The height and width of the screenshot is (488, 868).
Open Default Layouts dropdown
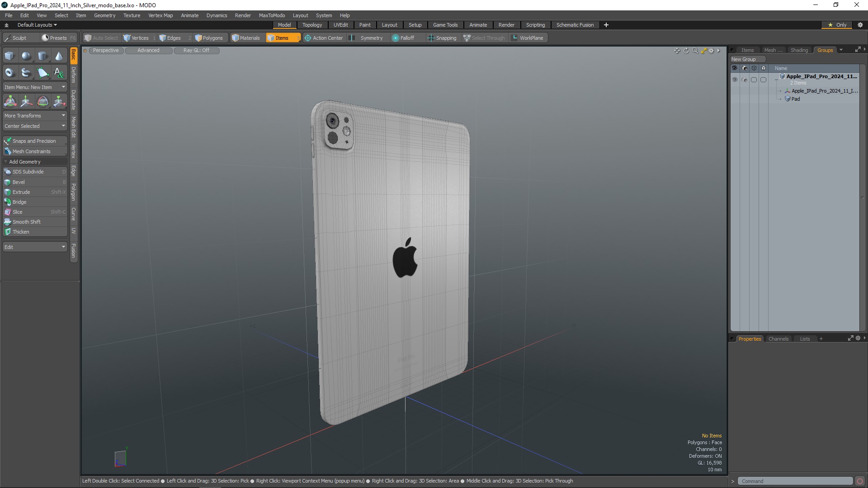[x=37, y=25]
